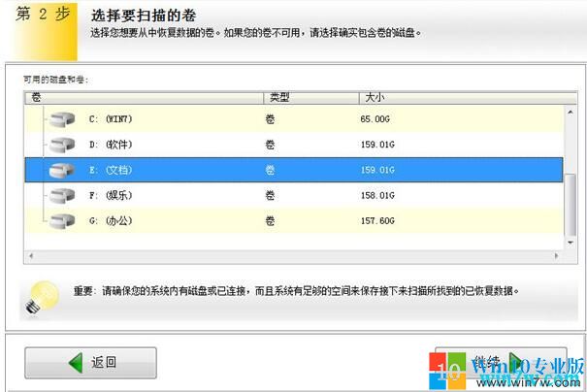Select volume G: (办公)

(294, 221)
